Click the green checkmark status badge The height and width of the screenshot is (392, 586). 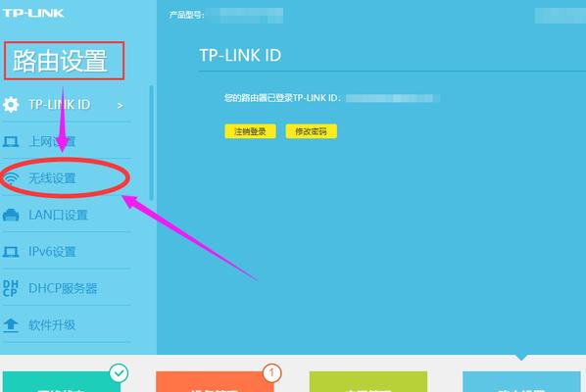[120, 372]
